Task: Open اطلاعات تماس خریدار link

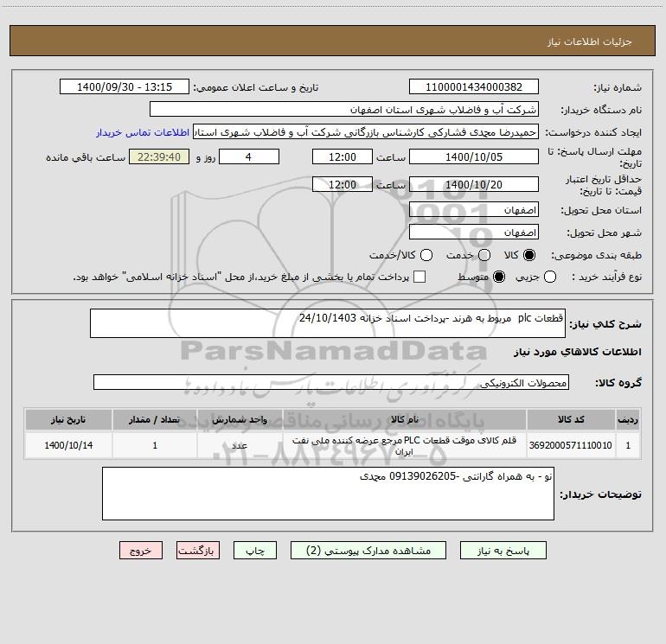Action: (x=143, y=132)
